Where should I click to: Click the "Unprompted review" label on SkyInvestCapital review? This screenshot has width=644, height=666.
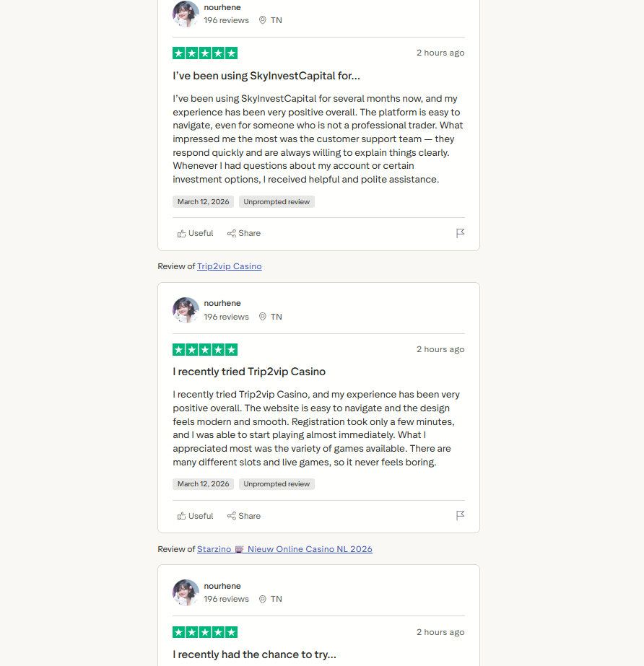277,202
